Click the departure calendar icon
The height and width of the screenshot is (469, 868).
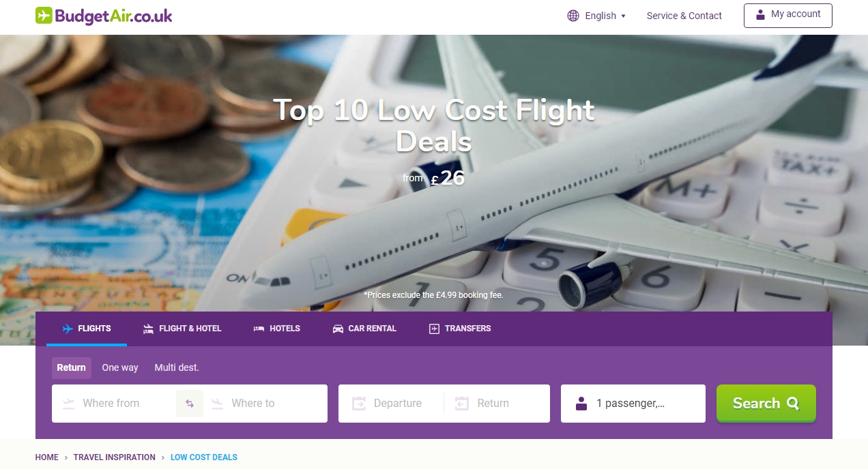[x=359, y=404]
